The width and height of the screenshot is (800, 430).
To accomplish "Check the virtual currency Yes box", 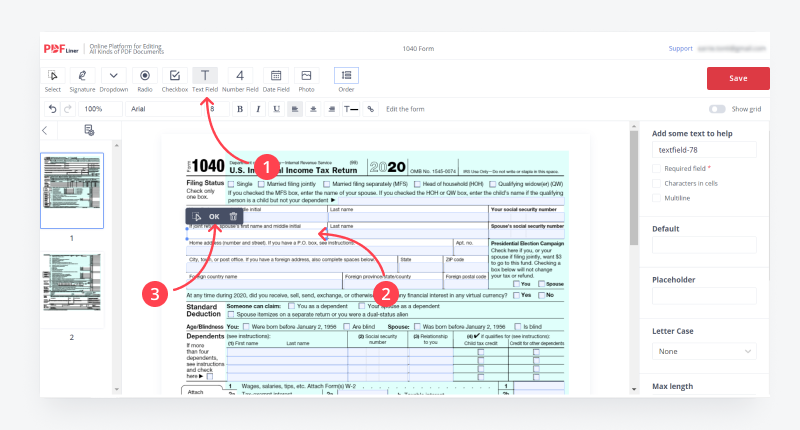I will [x=516, y=295].
